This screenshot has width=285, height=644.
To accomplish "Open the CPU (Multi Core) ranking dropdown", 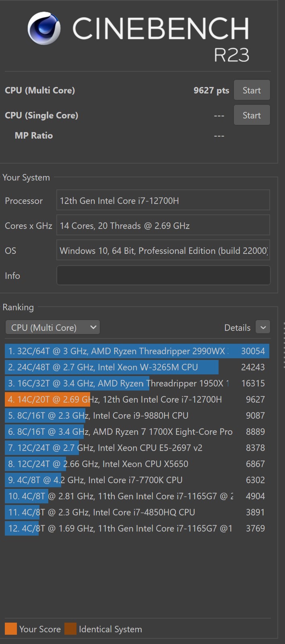I will [x=53, y=327].
